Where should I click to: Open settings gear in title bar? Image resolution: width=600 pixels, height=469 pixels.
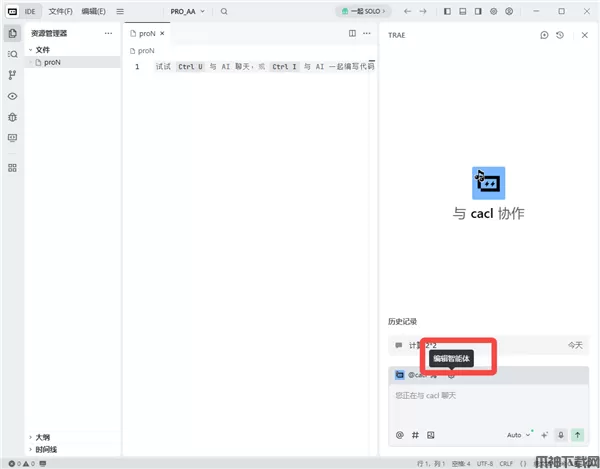(x=493, y=11)
